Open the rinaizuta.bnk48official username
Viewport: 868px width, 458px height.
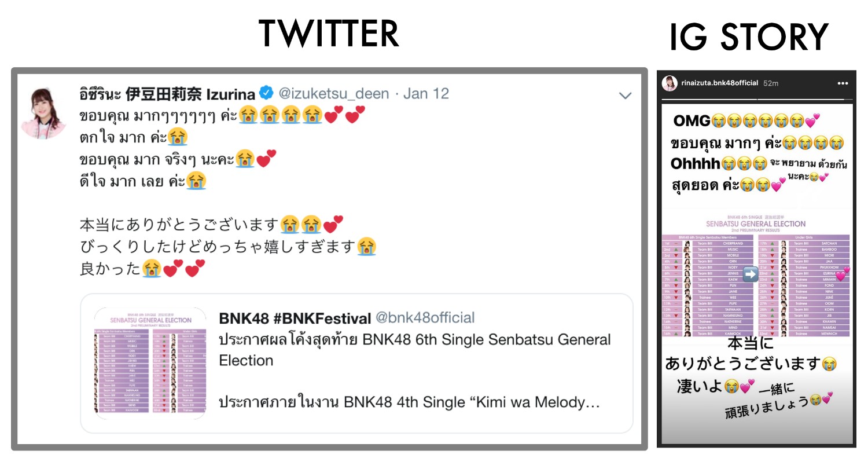(719, 83)
